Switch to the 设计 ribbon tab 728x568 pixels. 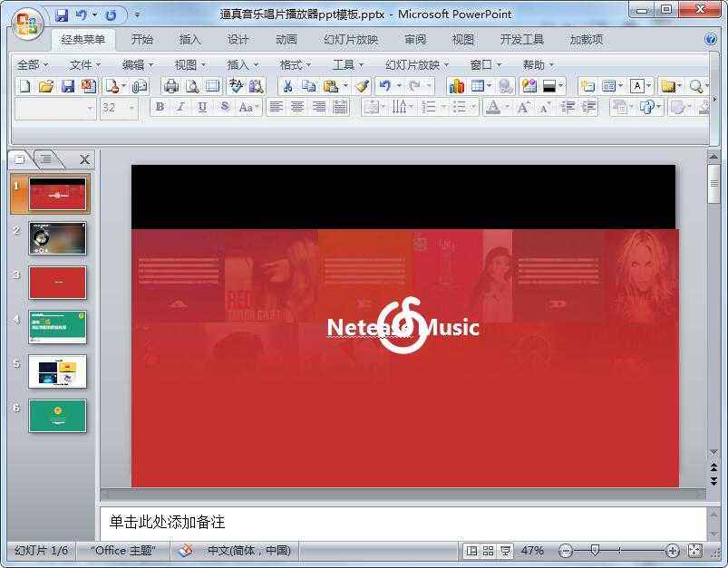(238, 40)
